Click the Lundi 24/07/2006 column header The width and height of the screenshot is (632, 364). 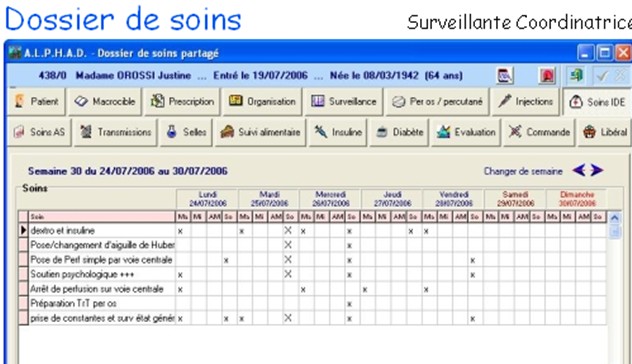pos(208,199)
